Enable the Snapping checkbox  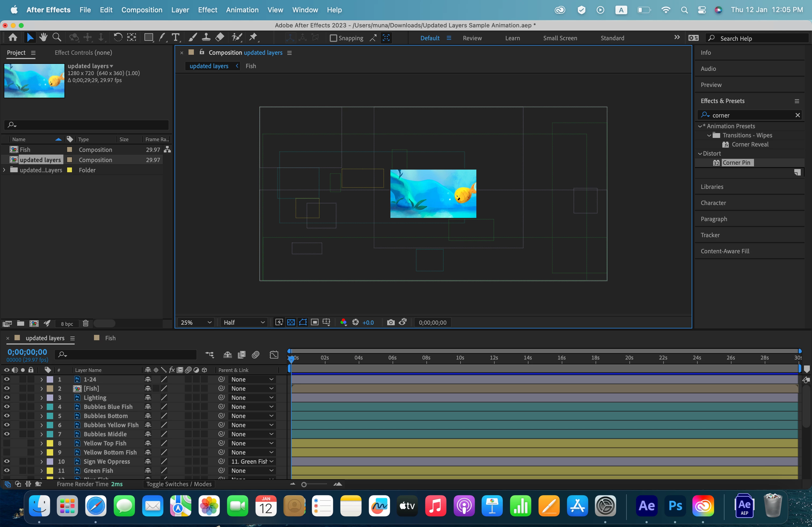coord(333,38)
